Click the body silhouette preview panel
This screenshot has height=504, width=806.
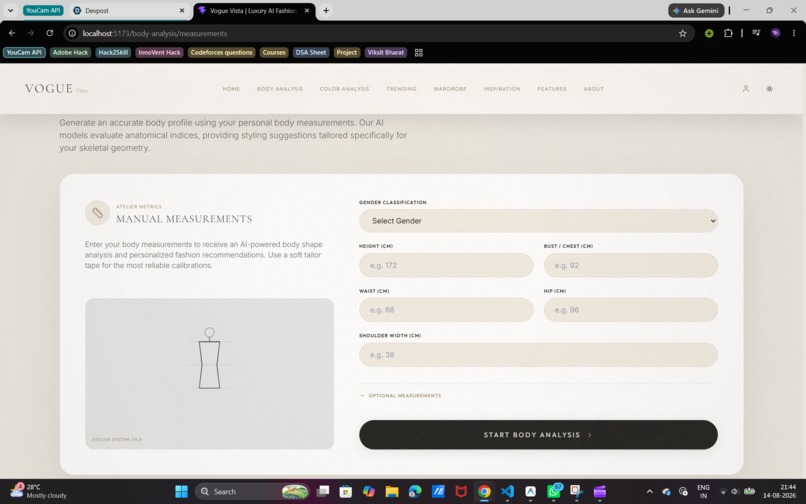[209, 374]
